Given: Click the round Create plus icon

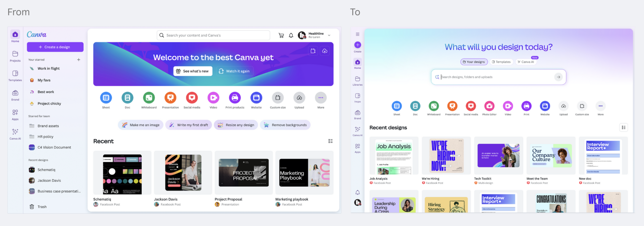Looking at the screenshot, I should [358, 45].
